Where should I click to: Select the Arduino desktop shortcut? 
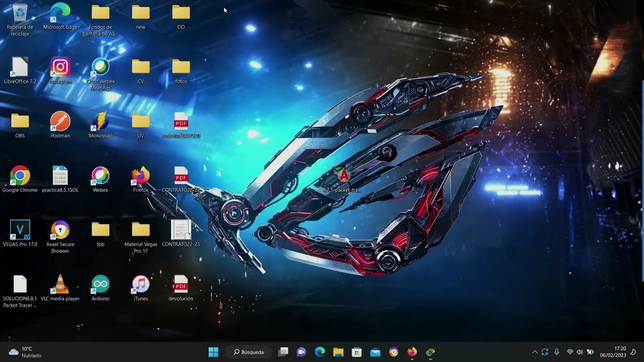click(x=101, y=288)
